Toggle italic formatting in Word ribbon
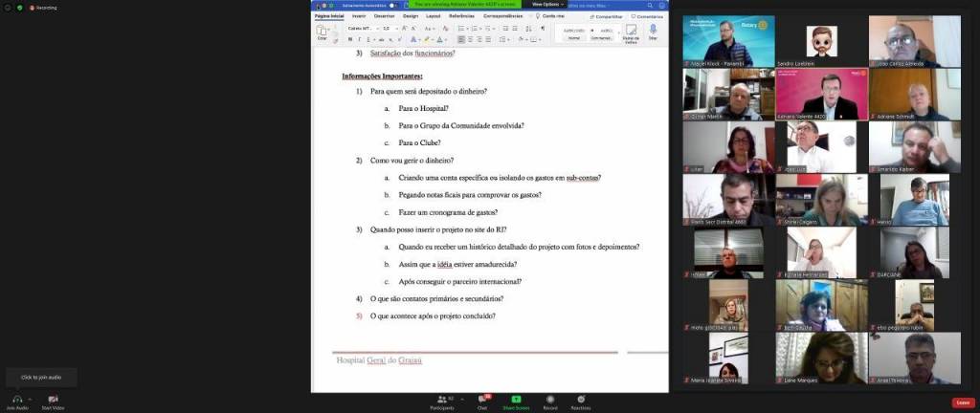Screen dimensions: 980x413 [359, 39]
